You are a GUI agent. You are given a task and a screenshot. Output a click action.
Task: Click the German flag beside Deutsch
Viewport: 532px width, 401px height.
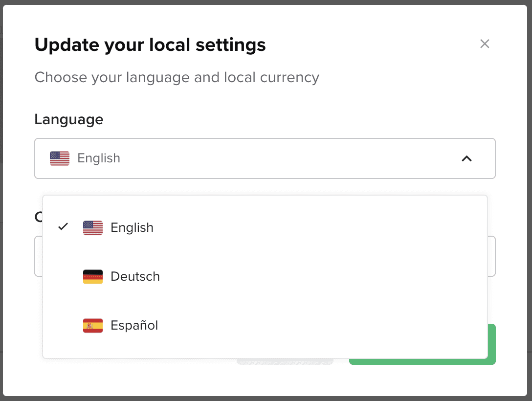click(x=93, y=276)
